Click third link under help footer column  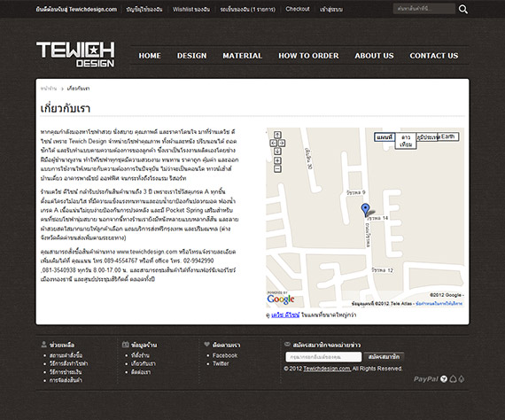[66, 371]
